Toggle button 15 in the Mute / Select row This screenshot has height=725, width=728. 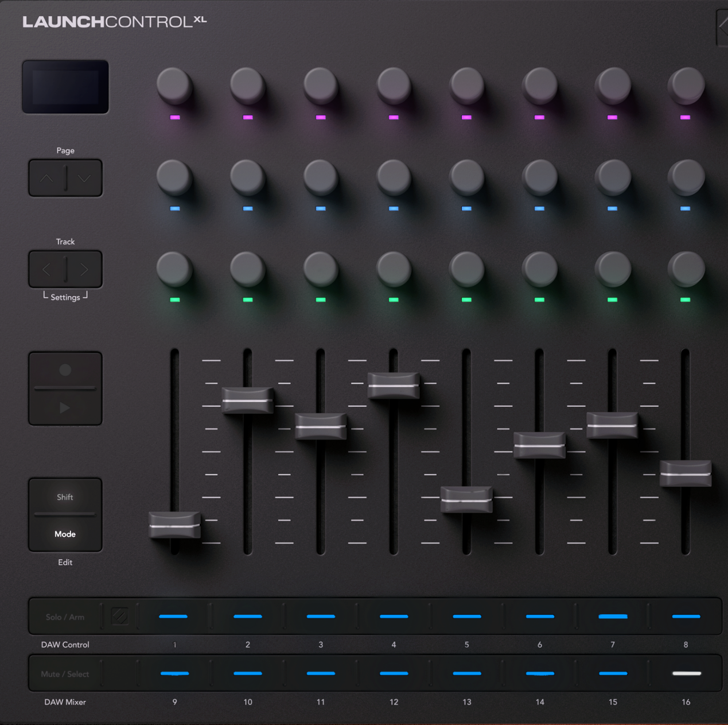(x=613, y=673)
